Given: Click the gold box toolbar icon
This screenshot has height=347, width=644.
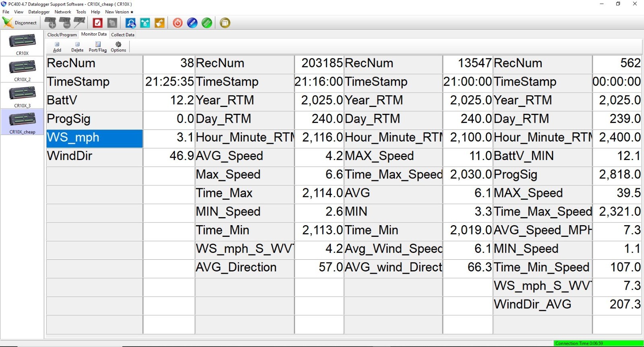Looking at the screenshot, I should [x=225, y=23].
